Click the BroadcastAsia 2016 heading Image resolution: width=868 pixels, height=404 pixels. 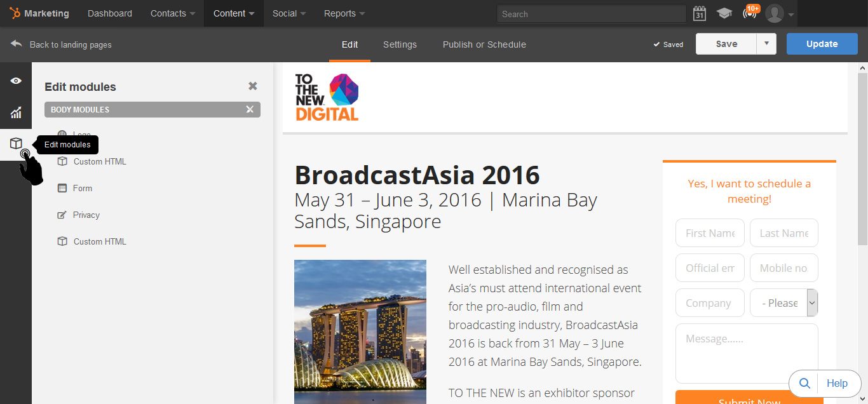[x=417, y=175]
